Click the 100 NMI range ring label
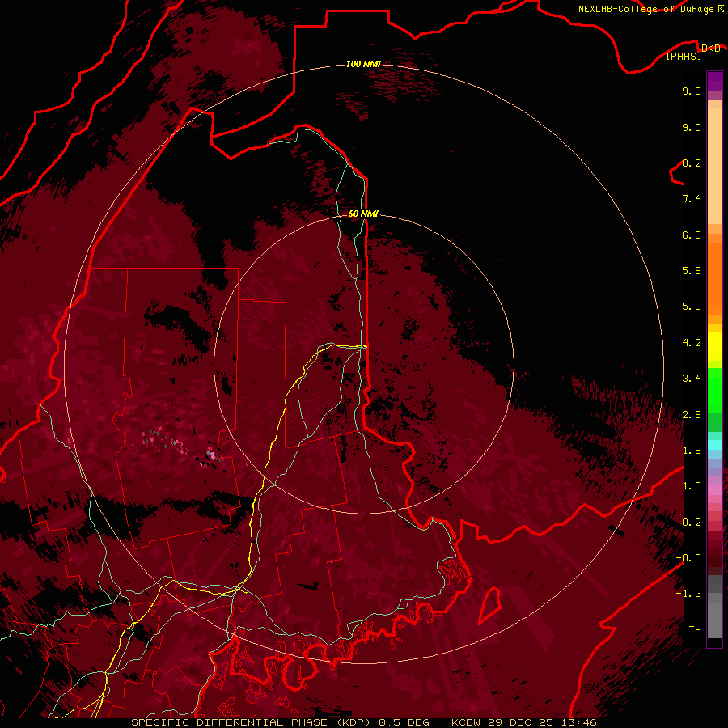728x728 pixels. click(363, 64)
